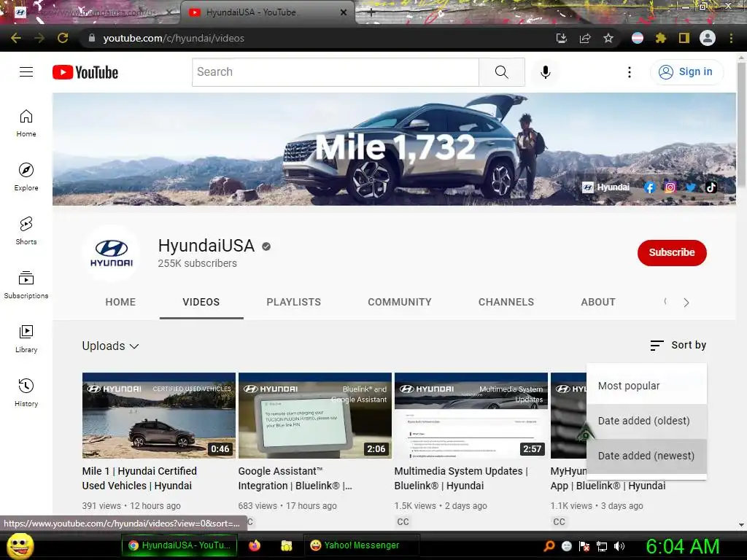Click the install app icon in address bar
The height and width of the screenshot is (560, 747).
562,38
